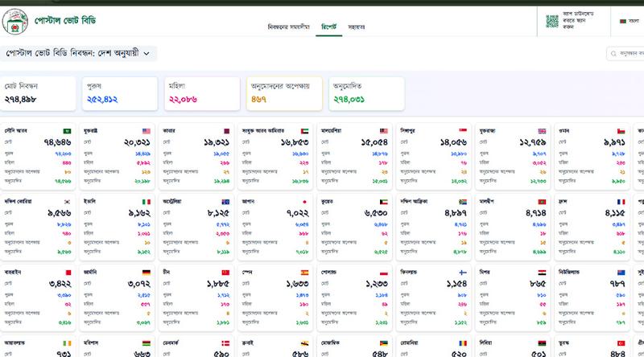Open the নিবন্ধনের সময়সীমা tab

[288, 27]
